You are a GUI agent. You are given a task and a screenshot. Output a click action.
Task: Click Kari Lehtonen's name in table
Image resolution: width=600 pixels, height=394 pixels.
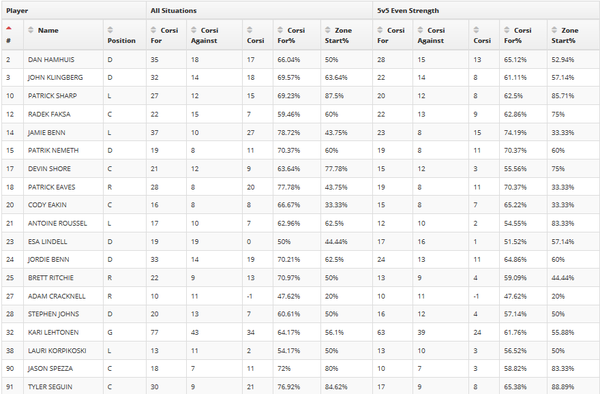coord(53,332)
